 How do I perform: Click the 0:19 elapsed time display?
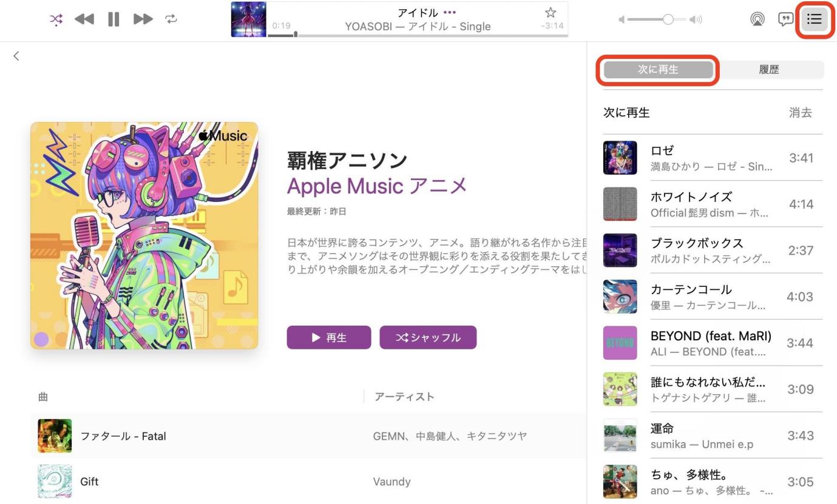pyautogui.click(x=281, y=26)
